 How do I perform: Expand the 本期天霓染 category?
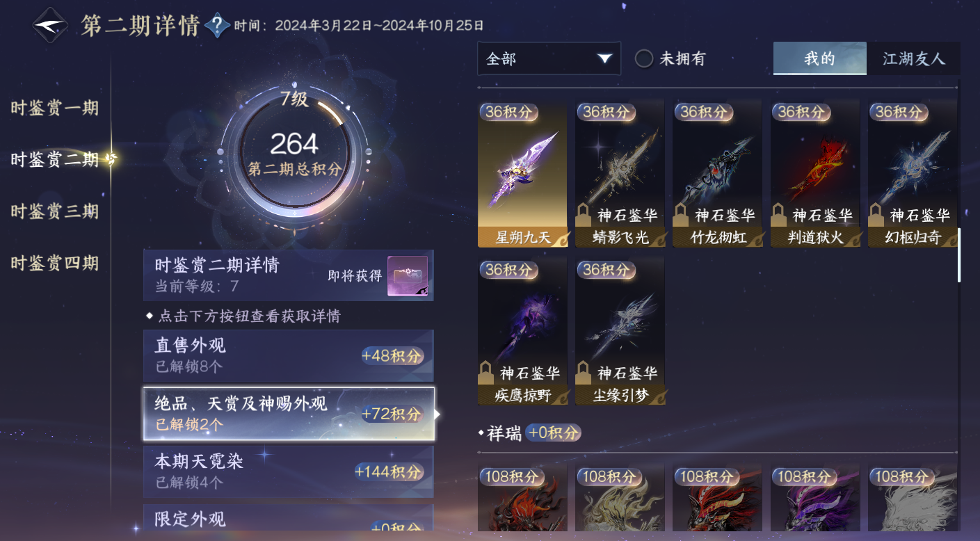pyautogui.click(x=289, y=471)
